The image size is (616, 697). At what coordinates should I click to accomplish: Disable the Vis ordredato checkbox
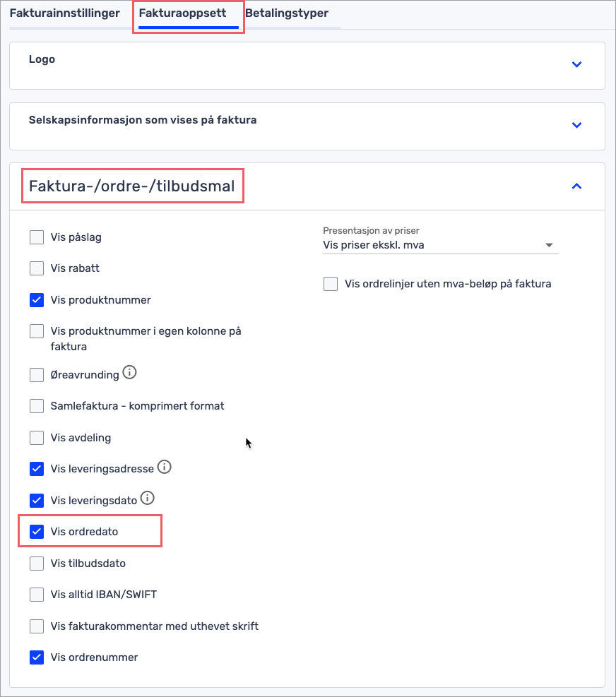(37, 532)
